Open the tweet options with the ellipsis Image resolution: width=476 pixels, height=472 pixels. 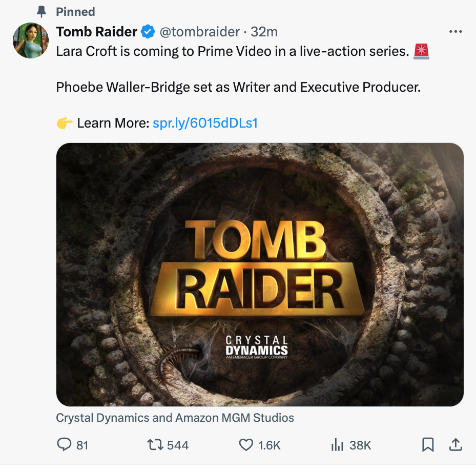(x=455, y=31)
